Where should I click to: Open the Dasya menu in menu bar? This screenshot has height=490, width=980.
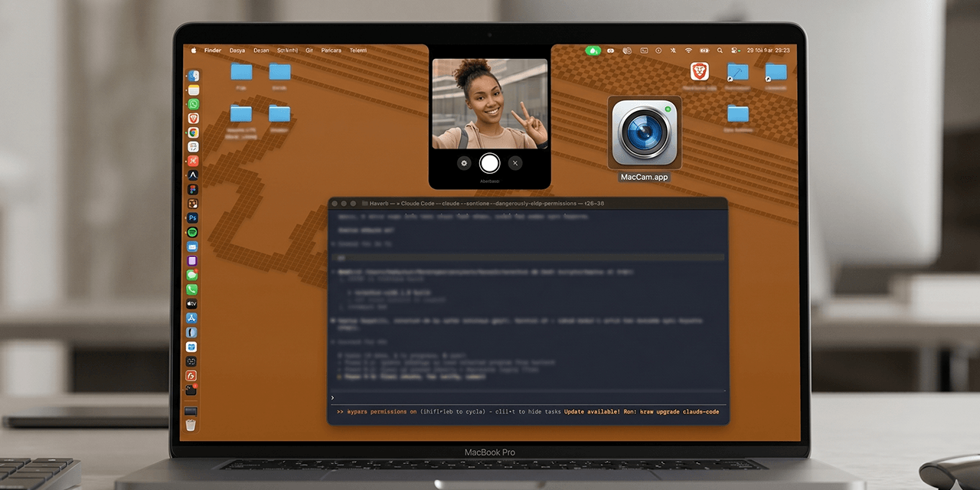[x=237, y=51]
